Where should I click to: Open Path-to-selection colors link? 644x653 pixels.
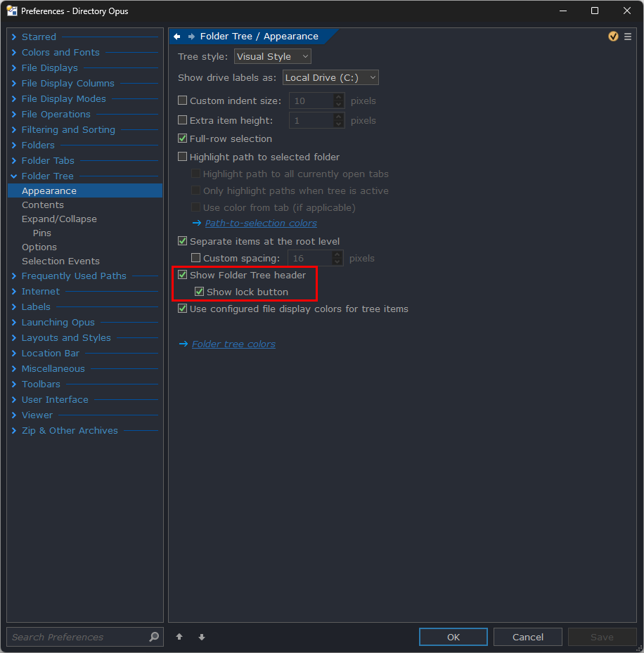[x=261, y=224]
